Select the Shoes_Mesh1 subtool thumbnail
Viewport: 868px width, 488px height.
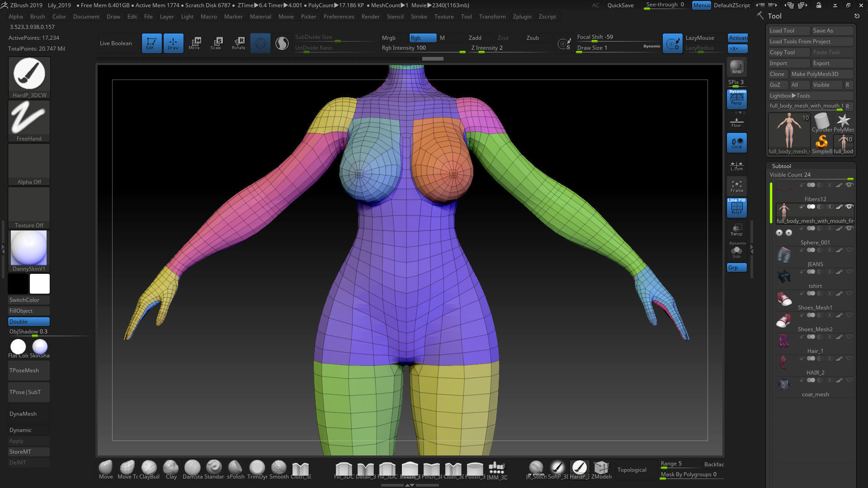[x=784, y=299]
